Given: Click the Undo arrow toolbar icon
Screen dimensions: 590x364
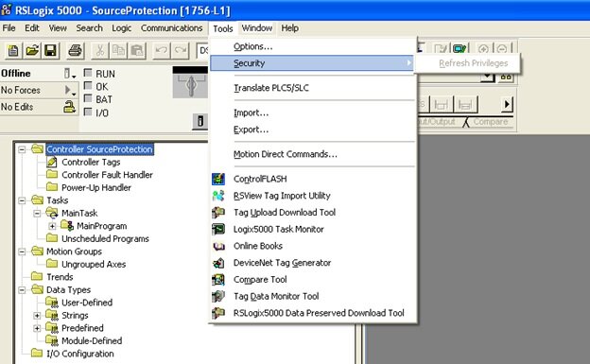Looking at the screenshot, I should (x=162, y=50).
